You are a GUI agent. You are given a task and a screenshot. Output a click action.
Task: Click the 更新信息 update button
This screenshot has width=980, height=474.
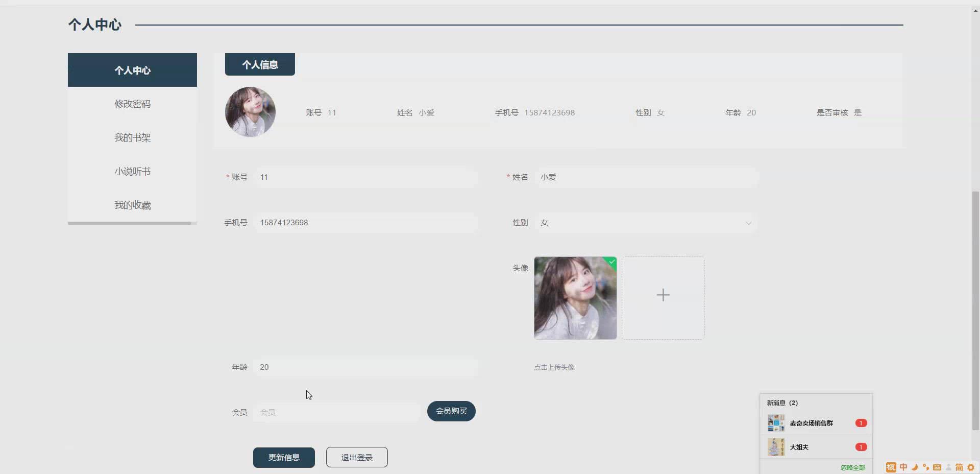click(284, 457)
